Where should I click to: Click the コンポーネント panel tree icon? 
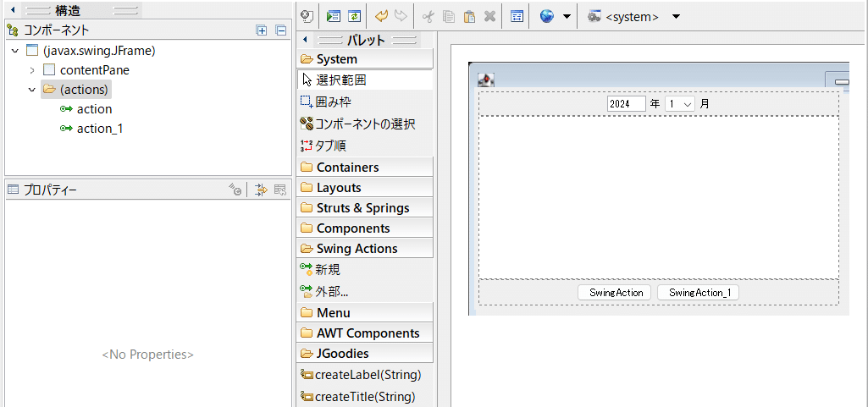[14, 30]
